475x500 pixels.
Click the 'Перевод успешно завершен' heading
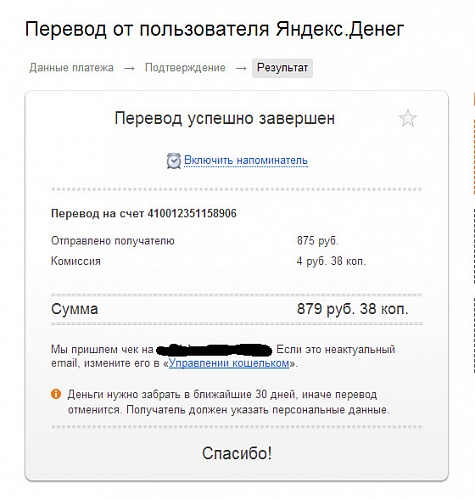pos(225,118)
